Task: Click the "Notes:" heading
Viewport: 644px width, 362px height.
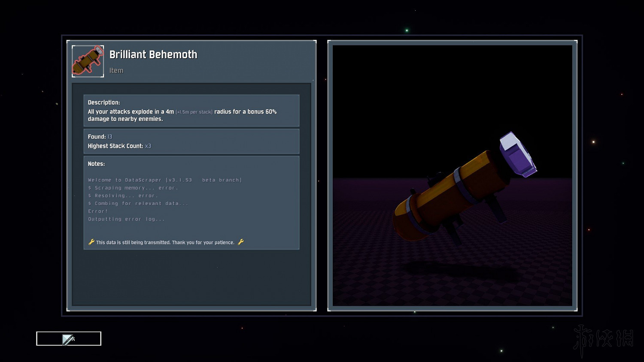Action: point(96,164)
